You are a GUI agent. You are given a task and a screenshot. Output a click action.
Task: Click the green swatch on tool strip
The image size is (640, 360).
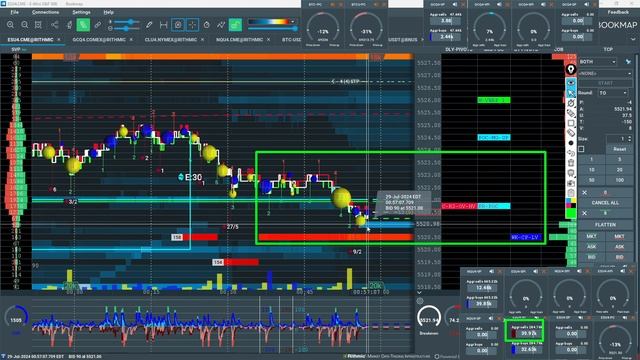(x=571, y=213)
